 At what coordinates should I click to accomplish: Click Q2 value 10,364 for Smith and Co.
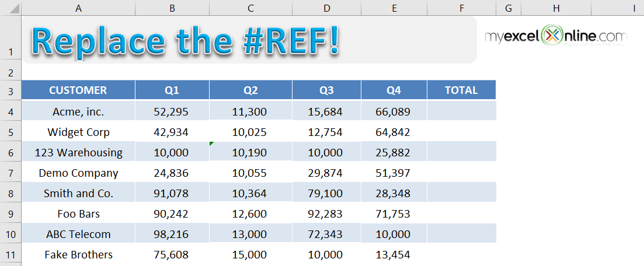250,193
